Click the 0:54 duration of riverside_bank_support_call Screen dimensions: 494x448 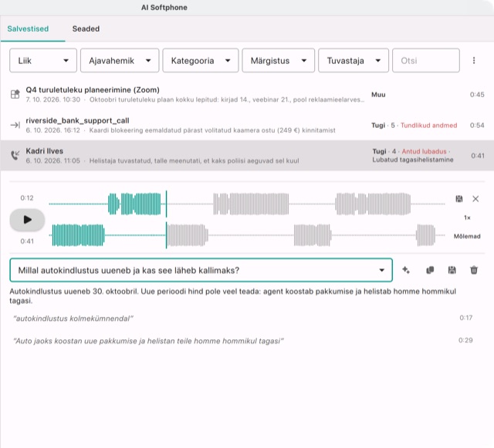[x=477, y=126]
